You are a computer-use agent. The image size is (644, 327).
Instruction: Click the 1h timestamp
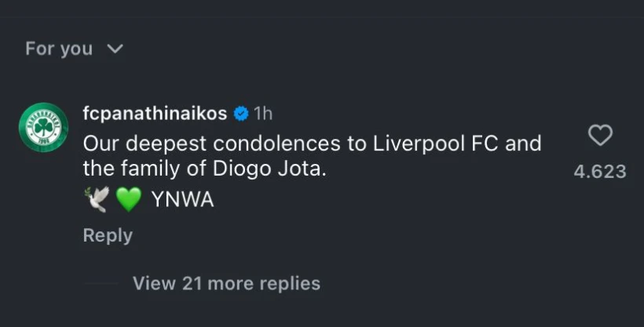coord(263,114)
